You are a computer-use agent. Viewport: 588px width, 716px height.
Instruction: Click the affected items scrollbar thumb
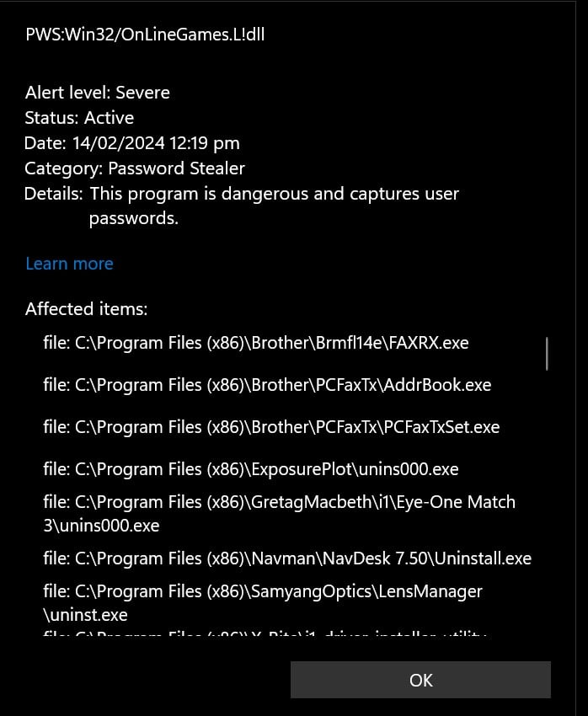click(x=547, y=354)
